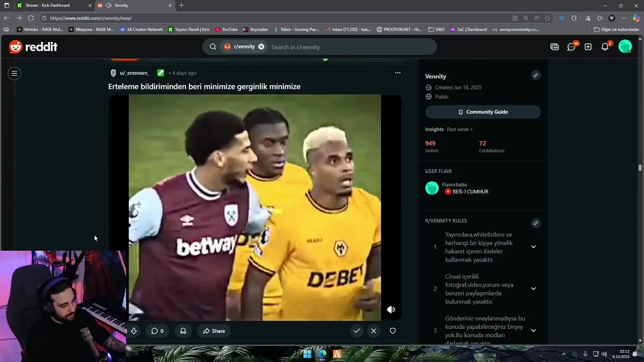Create a new Reddit post
Image resolution: width=644 pixels, height=362 pixels.
tap(588, 47)
